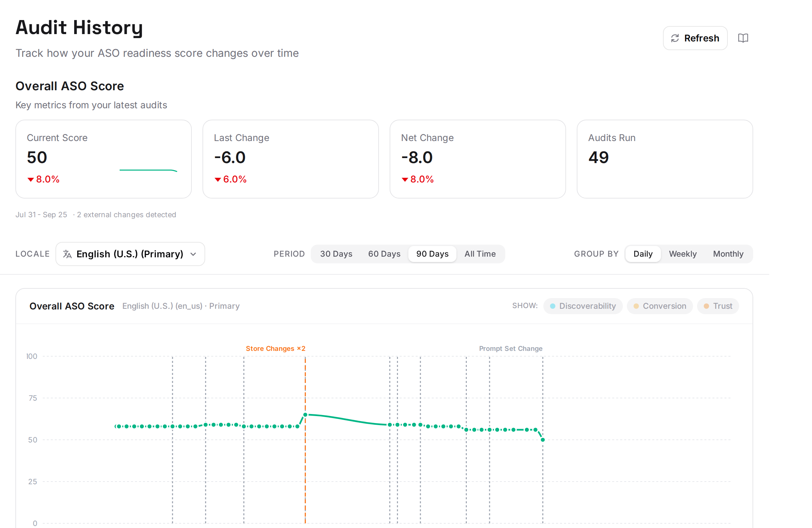Viewport: 812px width, 528px height.
Task: Select the 90 Days period
Action: [432, 254]
